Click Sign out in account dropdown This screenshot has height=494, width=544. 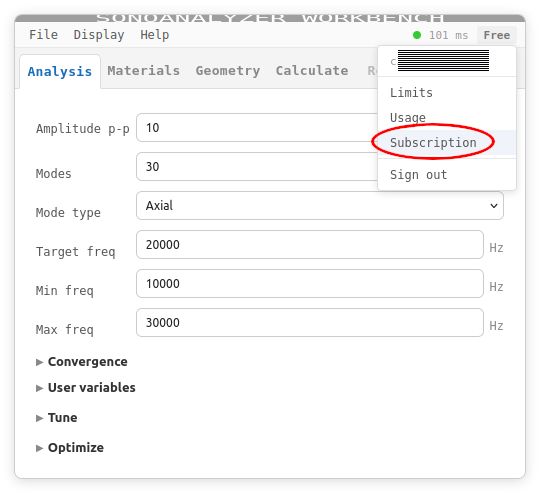coord(447,174)
